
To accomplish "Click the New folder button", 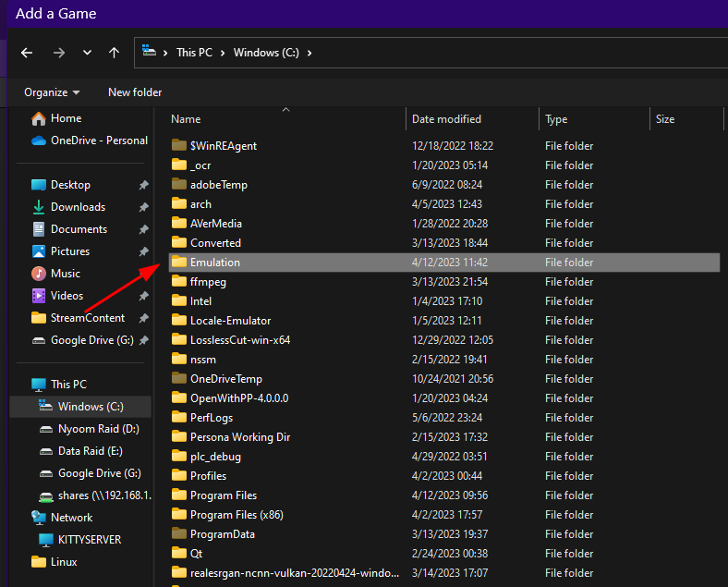I will click(135, 92).
